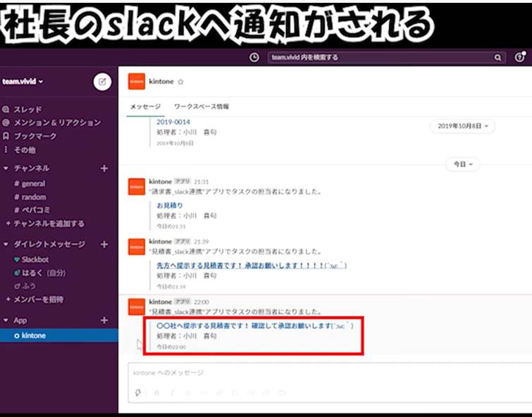Screen dimensions: 532x417
Task: Collapse the Channels (チャンネル) section
Action: pyautogui.click(x=6, y=168)
